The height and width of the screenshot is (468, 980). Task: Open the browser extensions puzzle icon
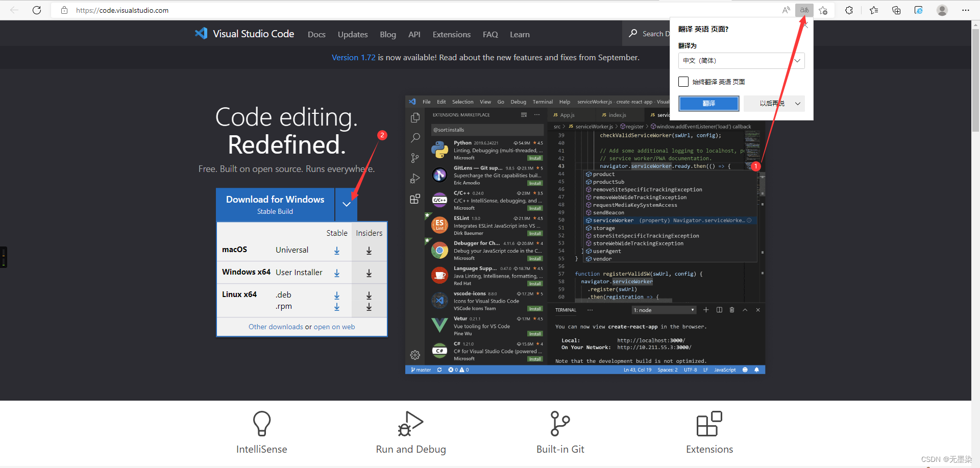tap(849, 10)
